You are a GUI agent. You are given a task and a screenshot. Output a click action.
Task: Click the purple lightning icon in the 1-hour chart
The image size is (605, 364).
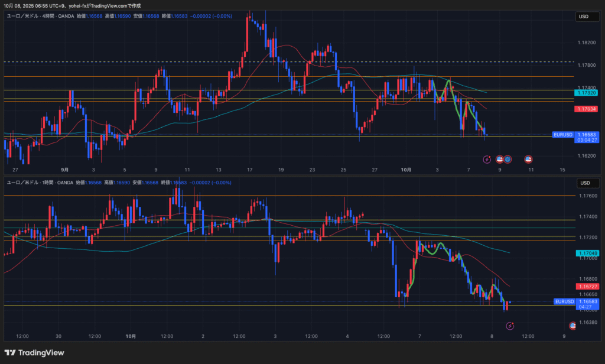click(510, 326)
